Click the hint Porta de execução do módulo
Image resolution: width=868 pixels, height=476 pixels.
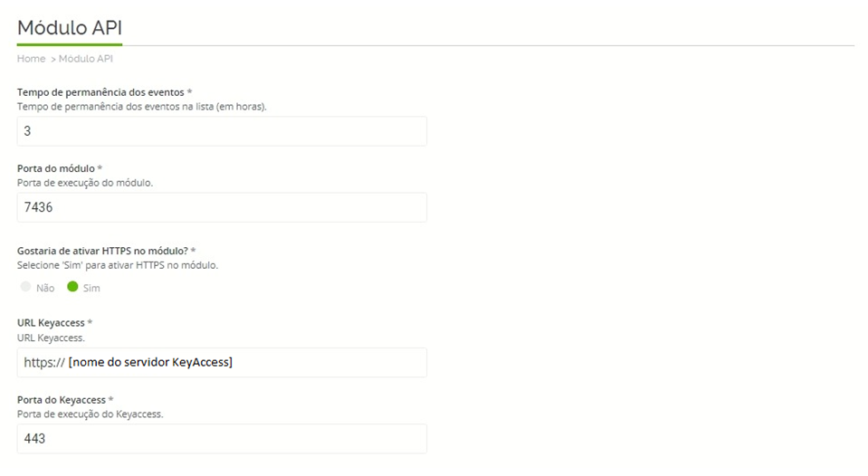point(85,183)
